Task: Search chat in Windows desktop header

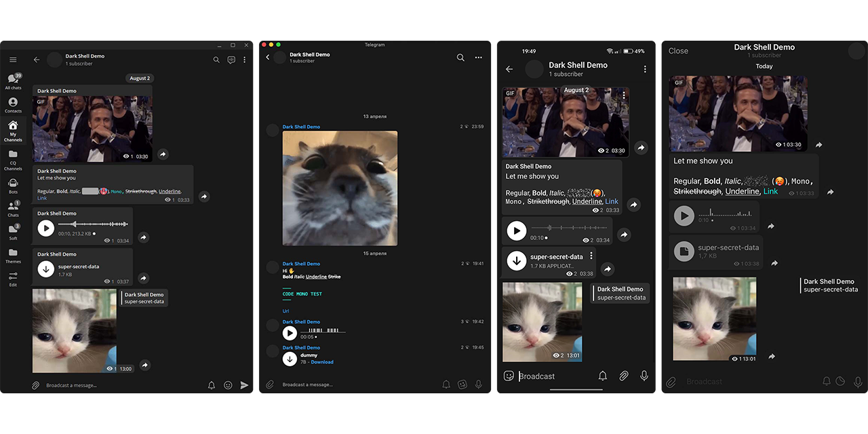Action: (x=216, y=60)
